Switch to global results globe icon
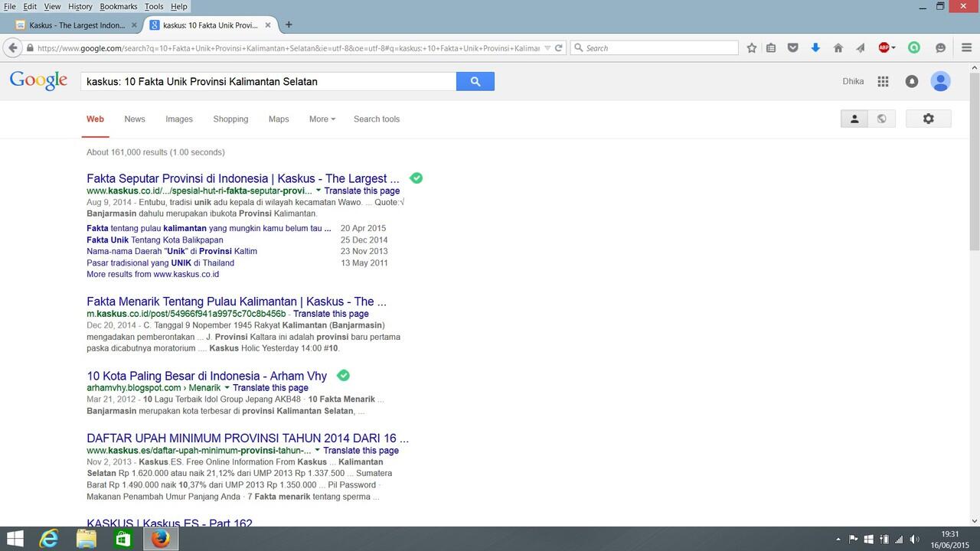The height and width of the screenshot is (551, 980). point(882,119)
